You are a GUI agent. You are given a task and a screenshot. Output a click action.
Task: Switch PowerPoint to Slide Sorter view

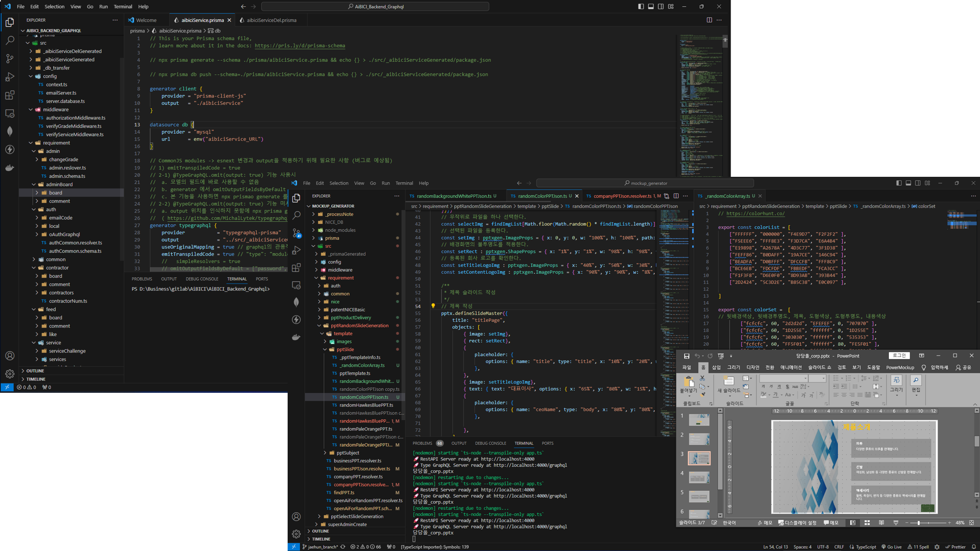(867, 523)
